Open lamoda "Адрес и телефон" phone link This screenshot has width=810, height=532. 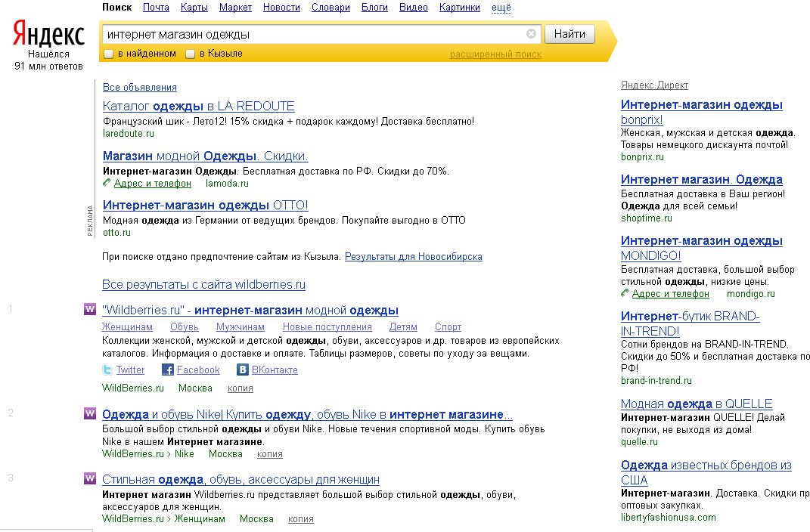(152, 184)
